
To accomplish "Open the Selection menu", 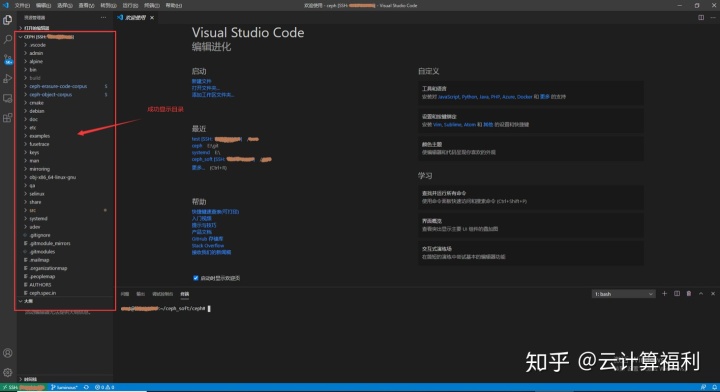I will click(65, 6).
